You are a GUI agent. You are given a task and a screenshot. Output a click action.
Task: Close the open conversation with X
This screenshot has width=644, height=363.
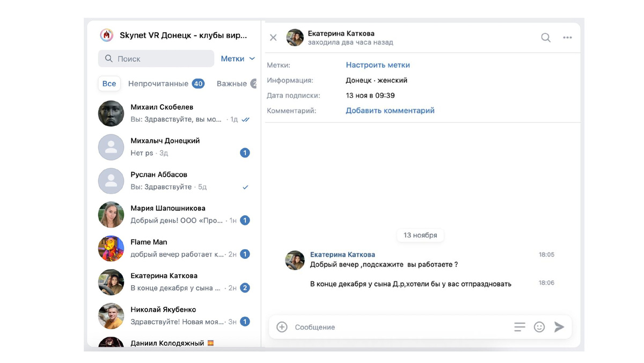[273, 38]
